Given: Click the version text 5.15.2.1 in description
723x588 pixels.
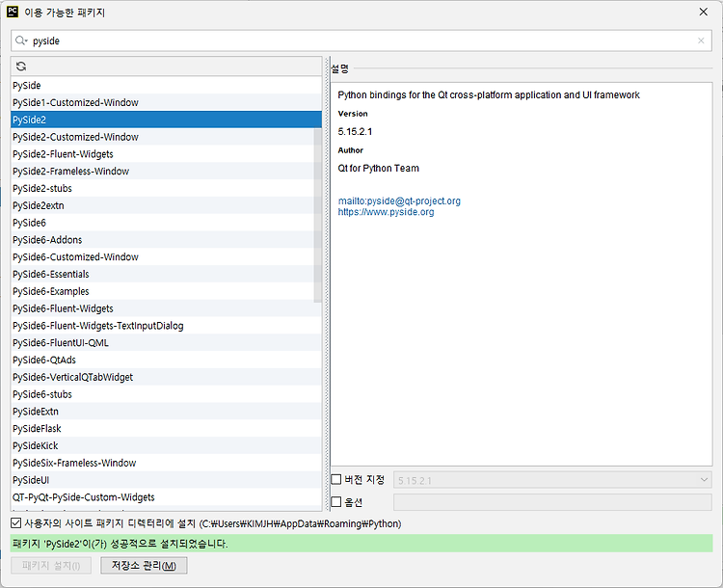Looking at the screenshot, I should pos(355,131).
